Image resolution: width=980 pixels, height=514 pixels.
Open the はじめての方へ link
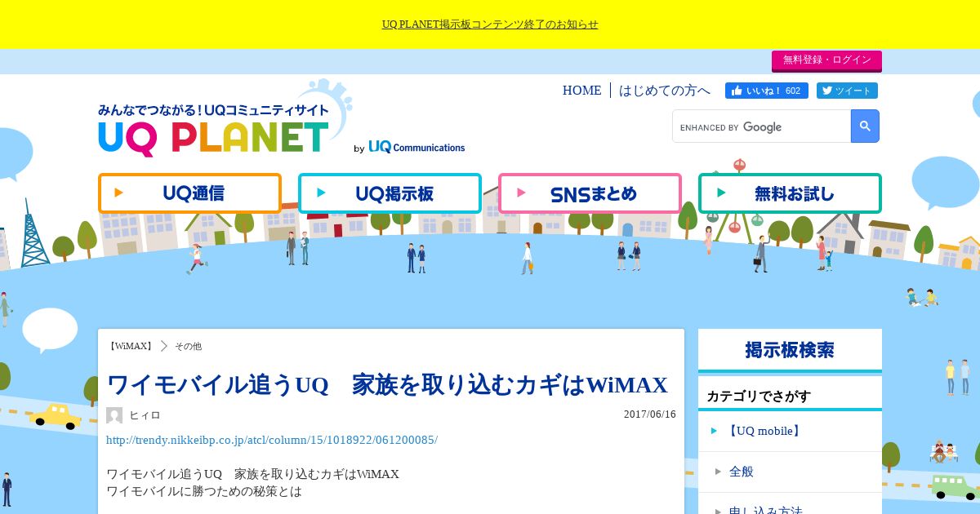(x=665, y=91)
